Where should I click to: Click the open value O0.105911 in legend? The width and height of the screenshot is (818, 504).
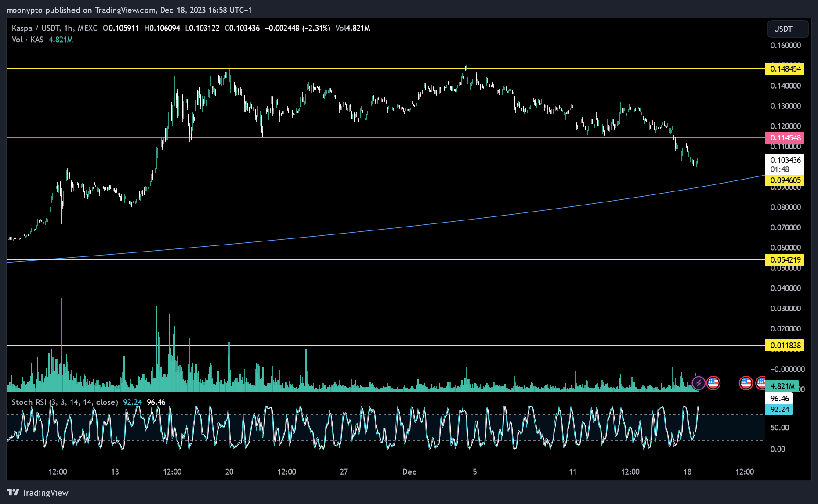pyautogui.click(x=121, y=28)
